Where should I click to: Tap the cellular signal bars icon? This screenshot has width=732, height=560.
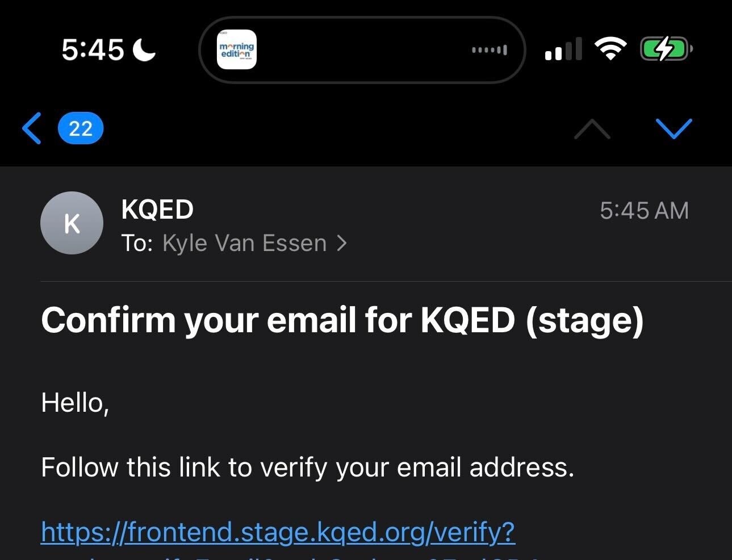click(563, 49)
